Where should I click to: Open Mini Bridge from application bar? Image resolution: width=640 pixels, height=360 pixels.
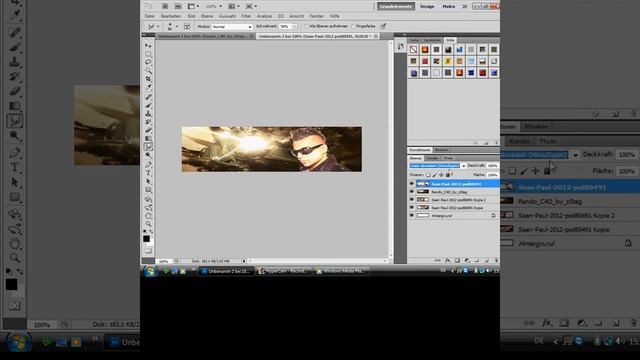[x=178, y=6]
